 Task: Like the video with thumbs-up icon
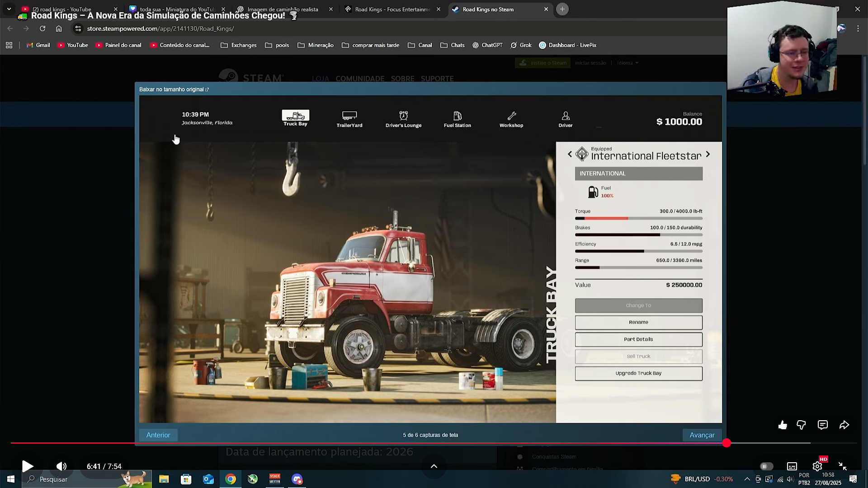point(783,425)
